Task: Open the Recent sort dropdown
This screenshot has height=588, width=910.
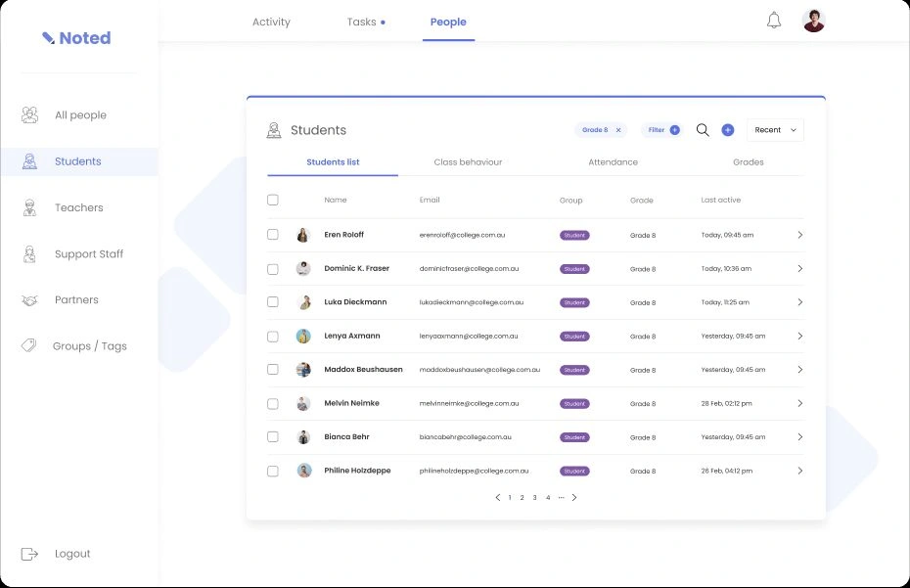Action: point(775,130)
